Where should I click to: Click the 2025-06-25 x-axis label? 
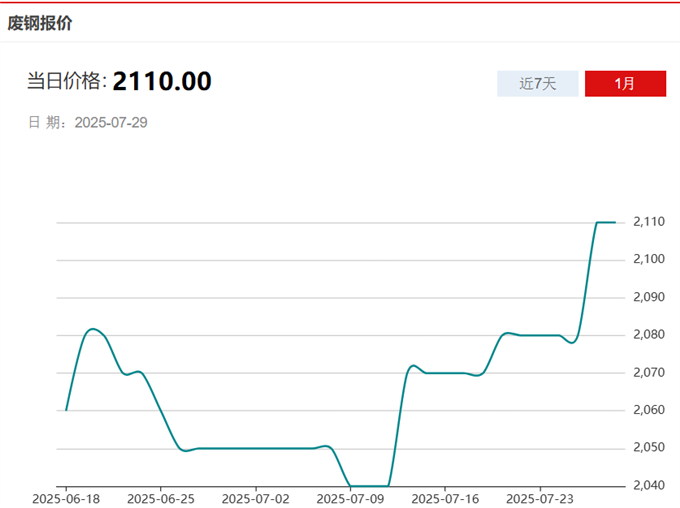pos(161,497)
